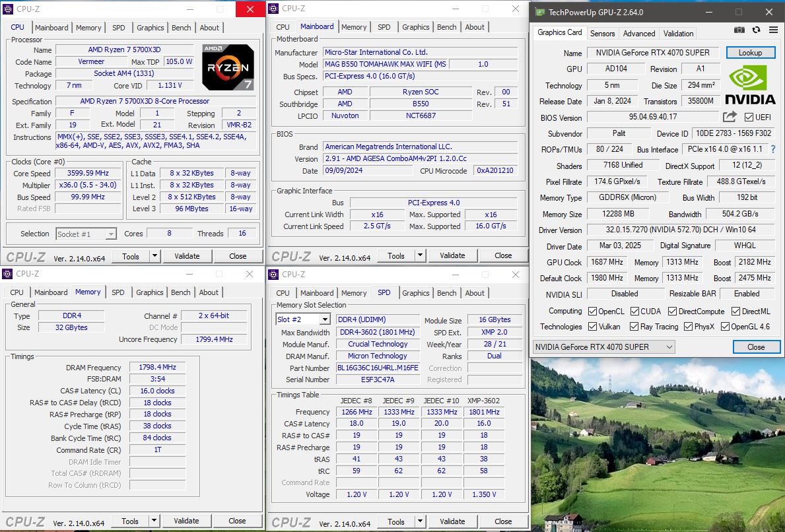Click the motherboard model 'MAG B550 TOMAHAWK MAX WIFI'
This screenshot has height=532, width=785.
[x=385, y=64]
